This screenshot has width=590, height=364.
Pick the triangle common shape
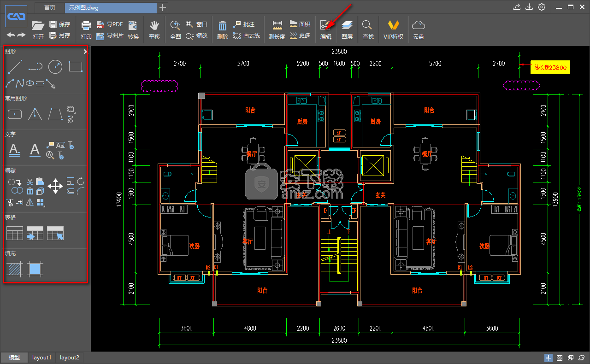[35, 114]
